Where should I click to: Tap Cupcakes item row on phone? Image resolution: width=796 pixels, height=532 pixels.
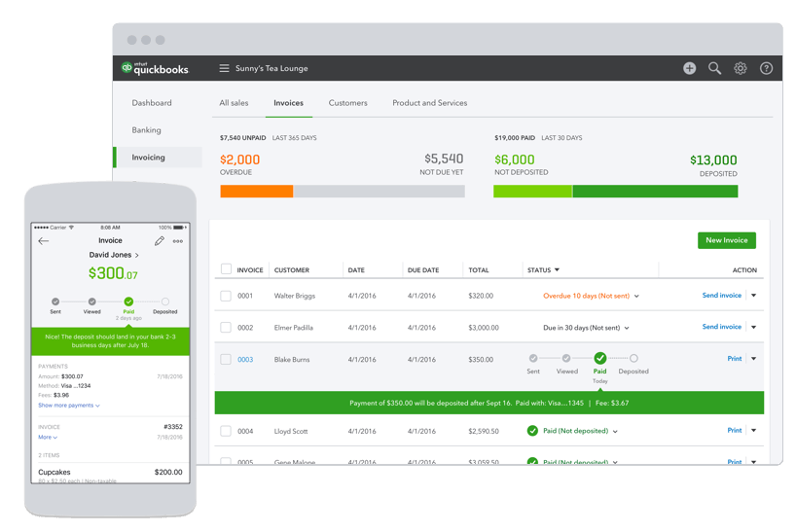(x=110, y=474)
